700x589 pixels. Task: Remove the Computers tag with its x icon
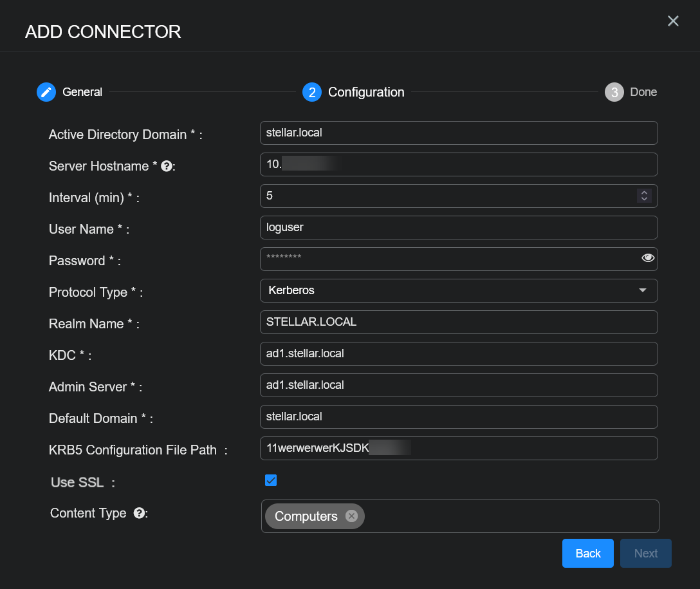(351, 516)
